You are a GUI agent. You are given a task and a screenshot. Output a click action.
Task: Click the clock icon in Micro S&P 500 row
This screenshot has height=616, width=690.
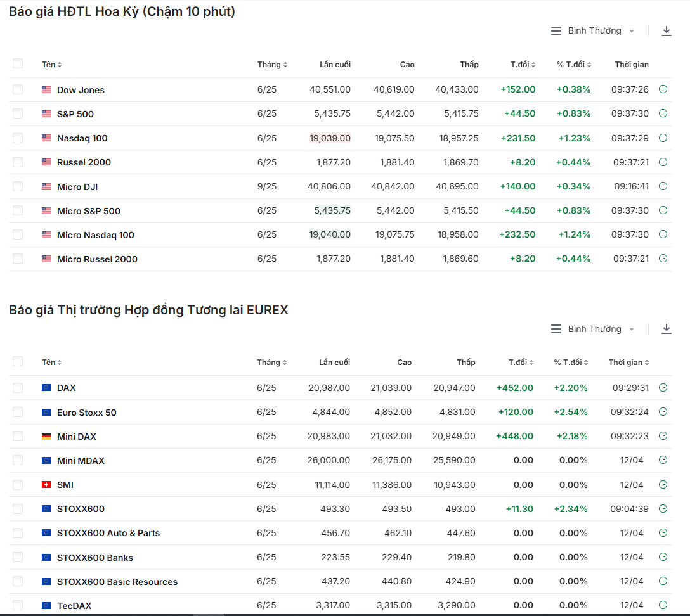pos(663,210)
